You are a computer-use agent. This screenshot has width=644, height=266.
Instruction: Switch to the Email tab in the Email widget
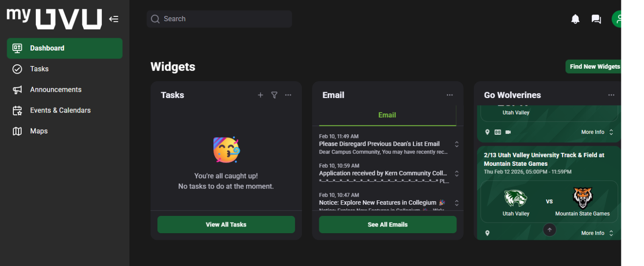point(387,115)
